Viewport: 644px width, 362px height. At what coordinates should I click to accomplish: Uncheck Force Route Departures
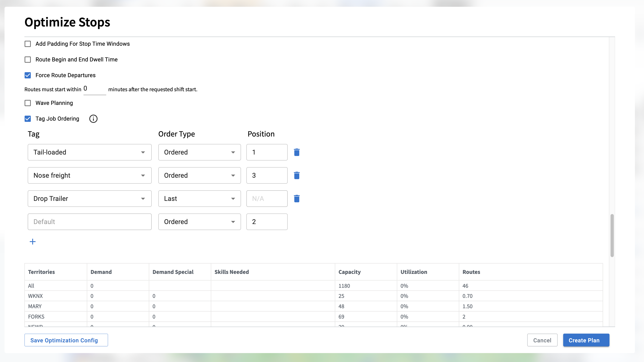pos(28,75)
